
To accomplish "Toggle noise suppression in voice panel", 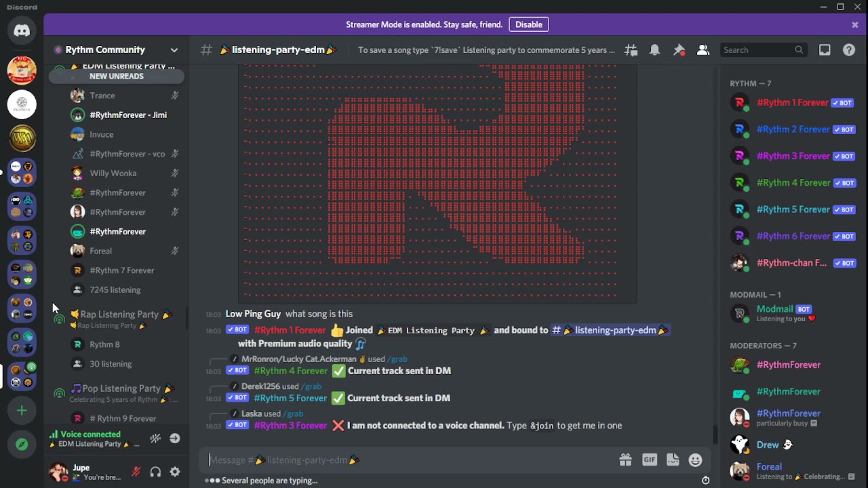I will click(155, 439).
